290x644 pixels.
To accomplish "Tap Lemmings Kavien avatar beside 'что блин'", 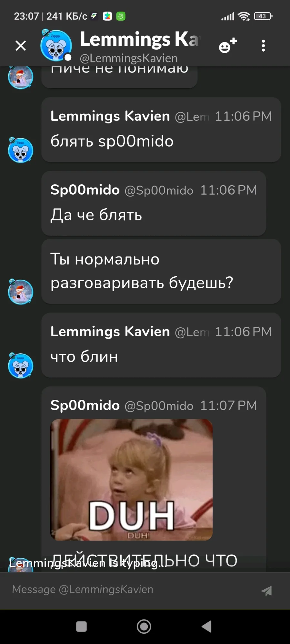I will point(21,366).
